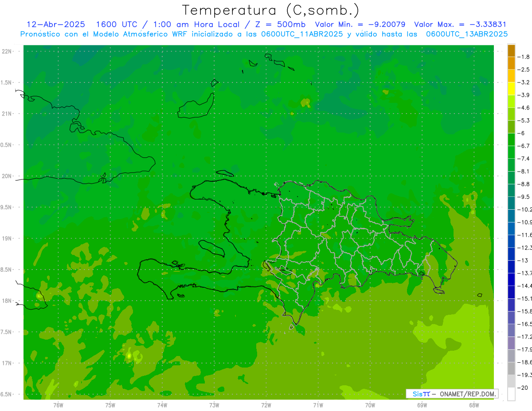Click the "Z = 500mb" level label
The width and height of the screenshot is (532, 411).
click(x=280, y=24)
